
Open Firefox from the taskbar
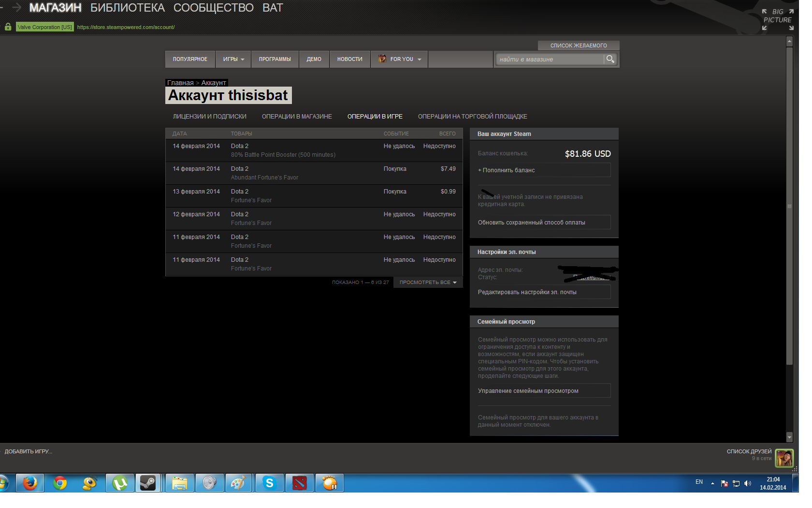(30, 483)
